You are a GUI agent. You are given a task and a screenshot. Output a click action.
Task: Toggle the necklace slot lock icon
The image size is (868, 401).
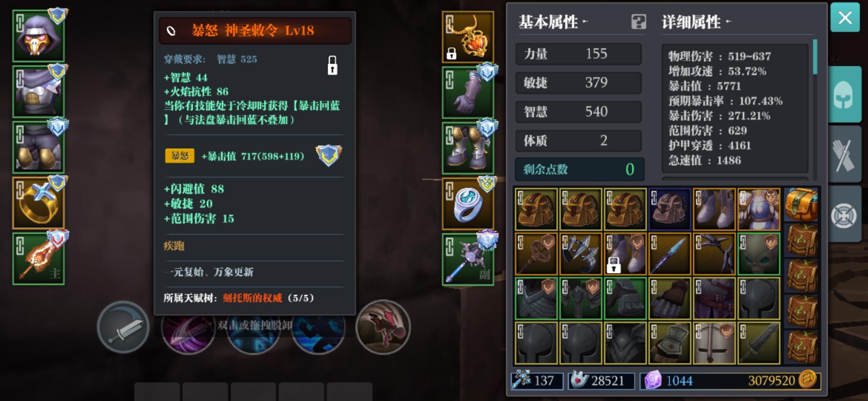point(451,54)
